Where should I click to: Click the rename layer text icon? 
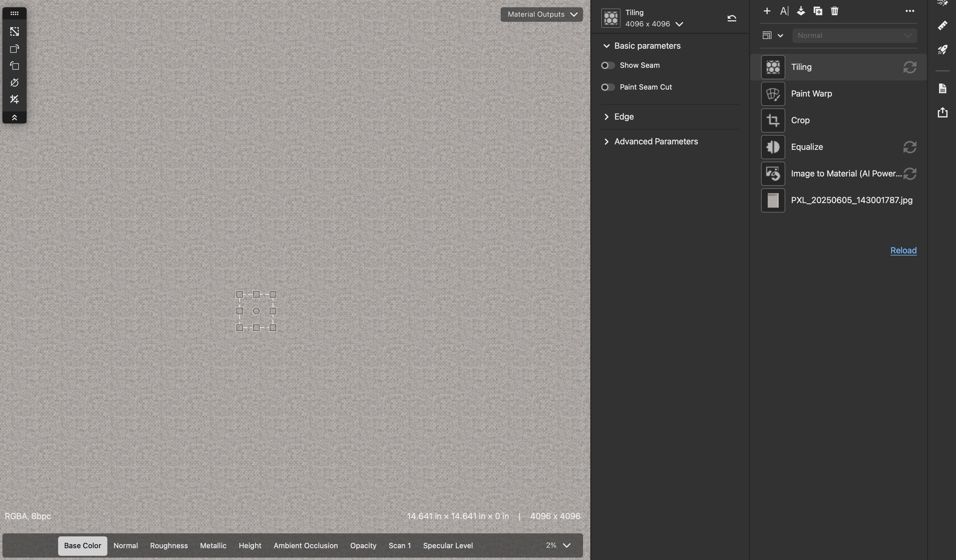pos(784,11)
